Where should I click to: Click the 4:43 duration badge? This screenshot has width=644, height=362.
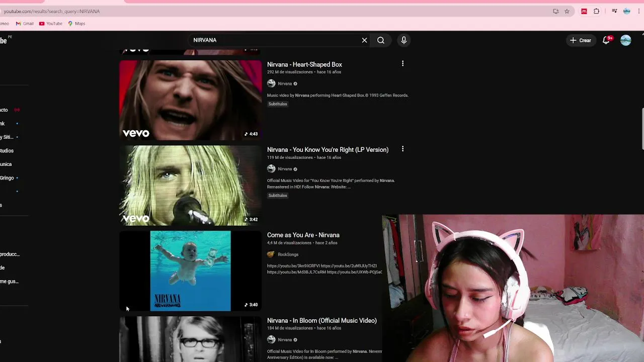(x=251, y=134)
